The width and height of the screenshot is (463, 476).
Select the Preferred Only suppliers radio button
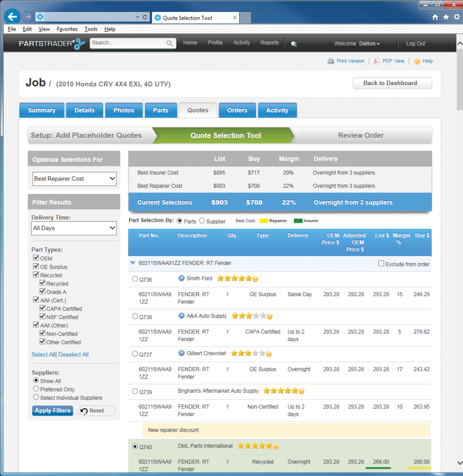pyautogui.click(x=36, y=389)
